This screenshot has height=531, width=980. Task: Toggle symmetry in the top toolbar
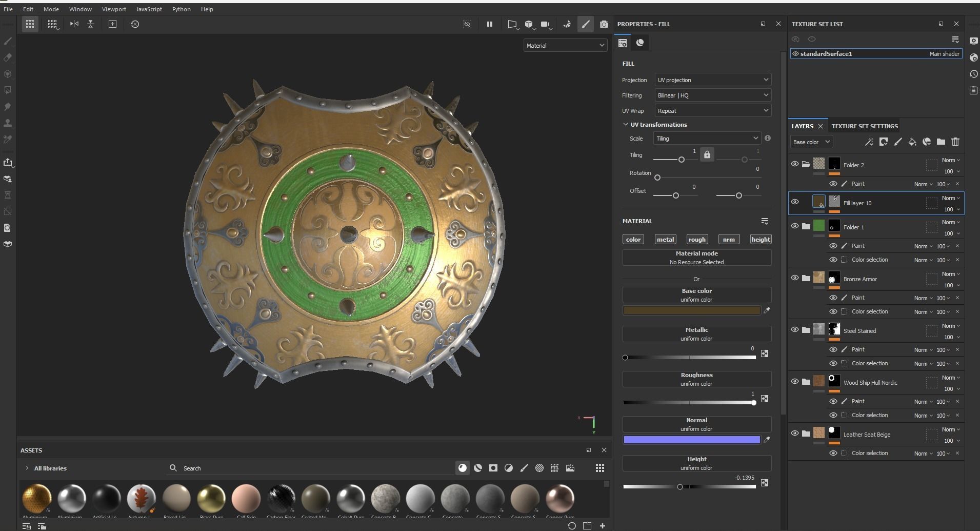tap(74, 24)
